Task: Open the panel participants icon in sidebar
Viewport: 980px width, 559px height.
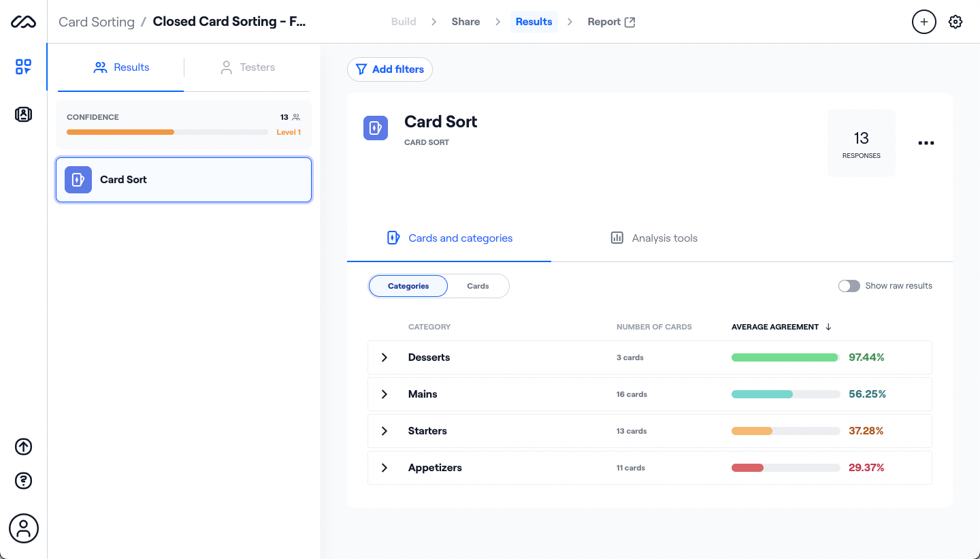Action: coord(23,114)
